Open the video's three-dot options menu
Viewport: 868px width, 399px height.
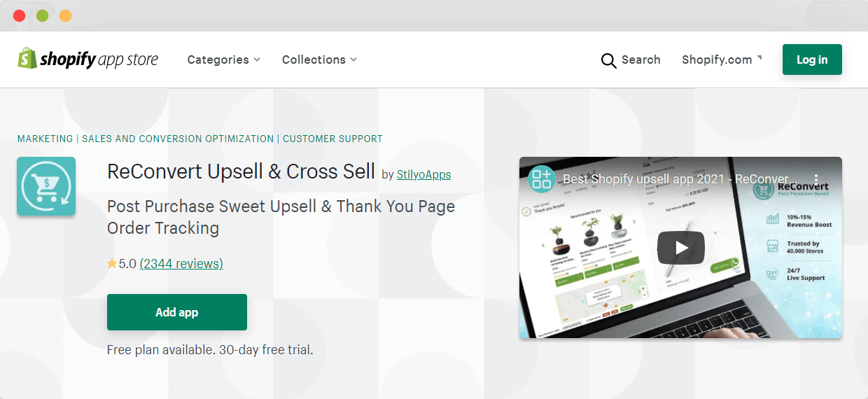(x=815, y=179)
